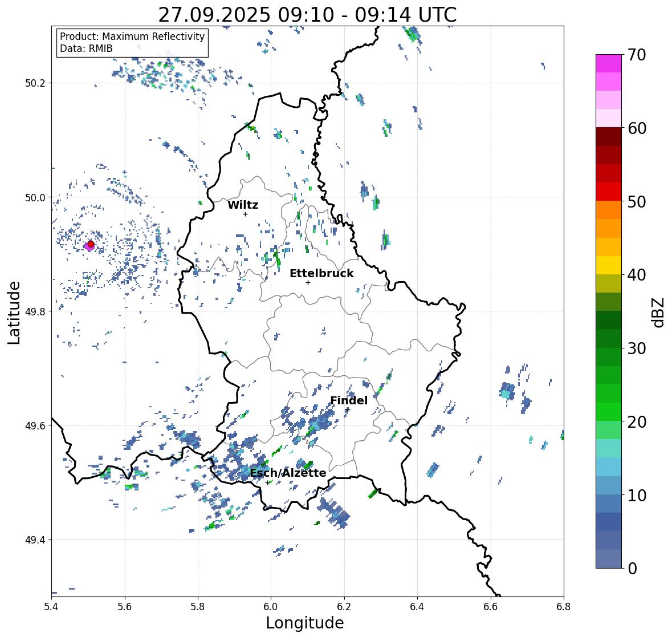This screenshot has width=672, height=637.
Task: Click the red radar site marker
Action: click(x=91, y=244)
